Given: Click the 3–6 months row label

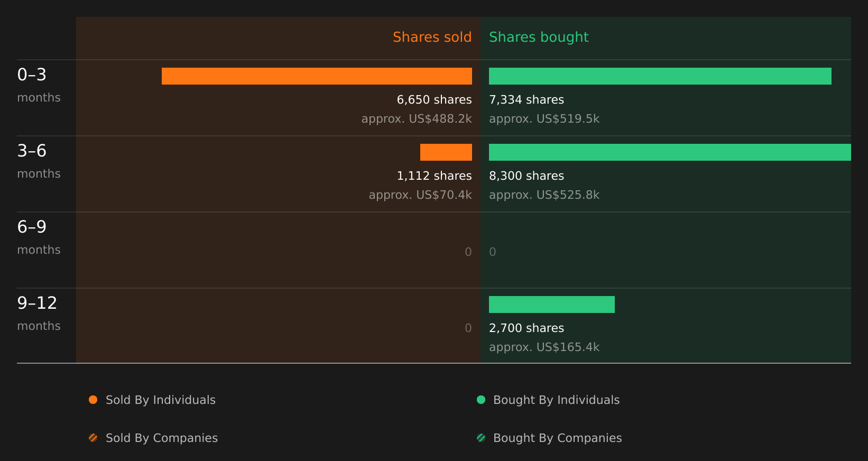Looking at the screenshot, I should (39, 161).
